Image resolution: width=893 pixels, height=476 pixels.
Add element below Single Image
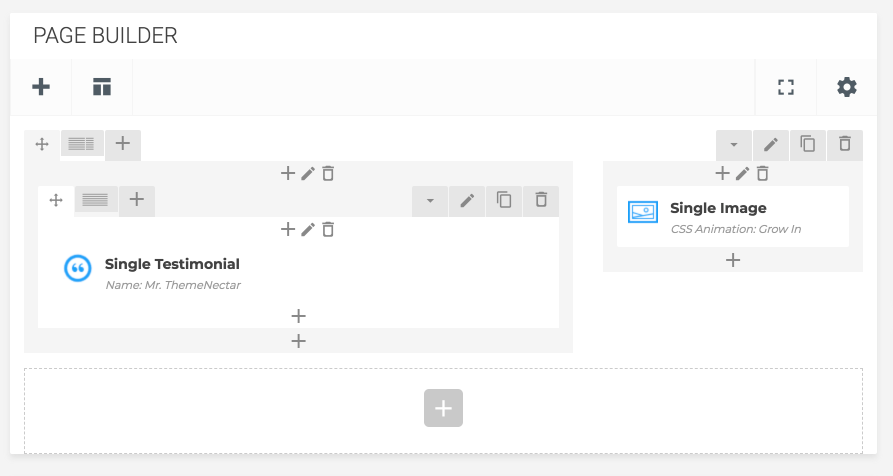click(733, 260)
